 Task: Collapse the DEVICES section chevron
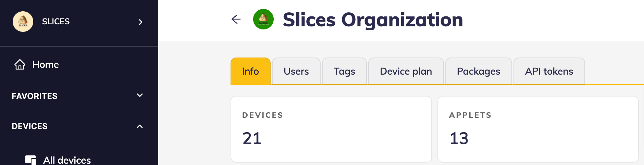point(140,126)
